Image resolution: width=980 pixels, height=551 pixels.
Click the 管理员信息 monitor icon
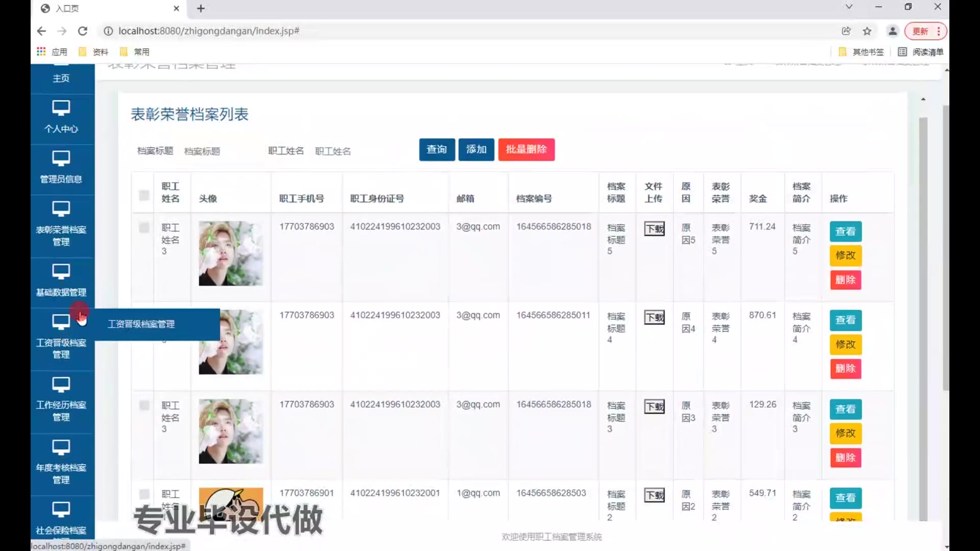61,159
